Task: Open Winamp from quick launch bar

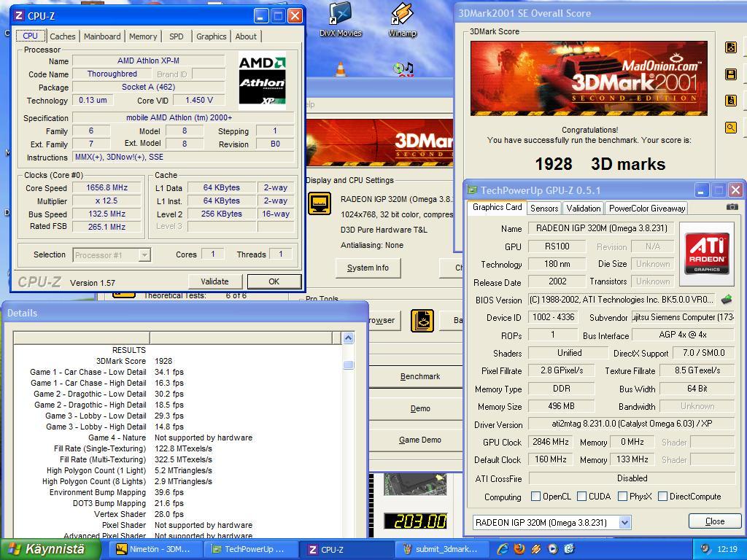Action: coord(536,549)
